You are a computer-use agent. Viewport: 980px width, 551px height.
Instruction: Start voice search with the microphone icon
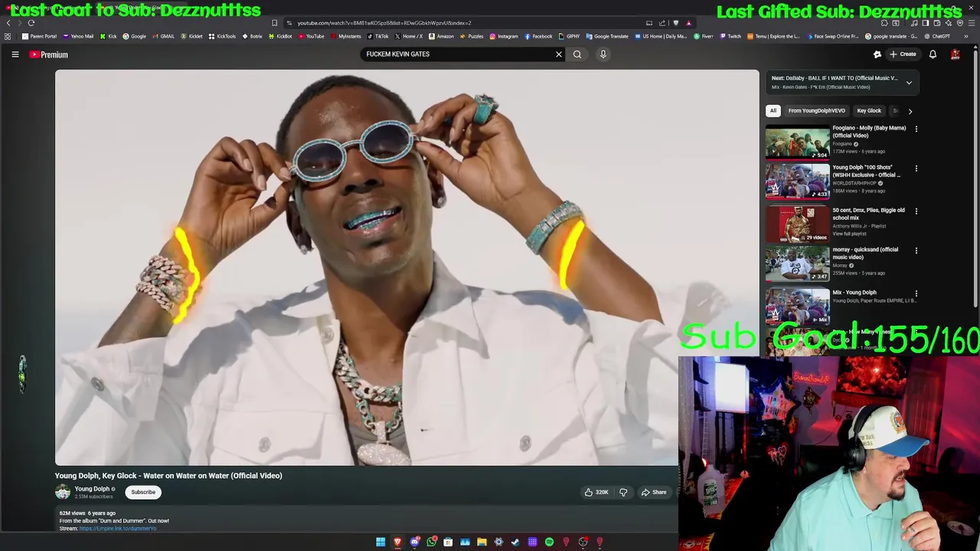(x=603, y=54)
